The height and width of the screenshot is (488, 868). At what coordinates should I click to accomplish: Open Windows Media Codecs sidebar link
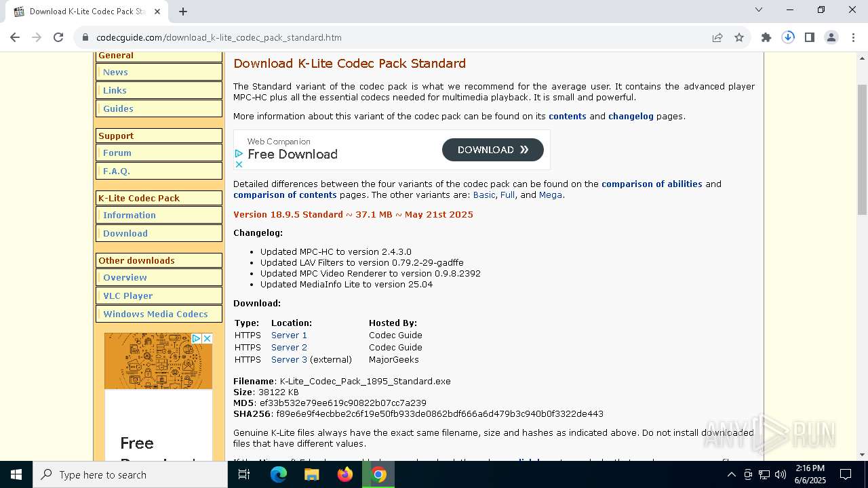[155, 314]
